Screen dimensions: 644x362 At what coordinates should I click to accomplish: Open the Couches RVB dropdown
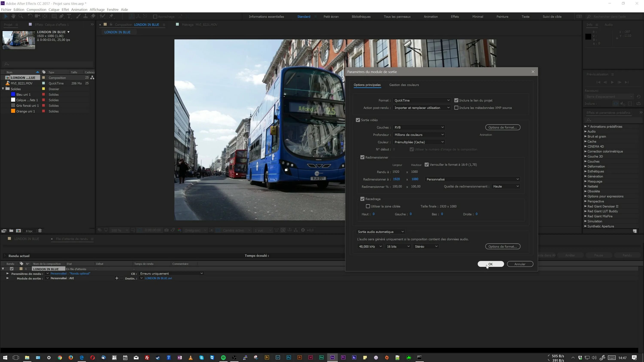point(419,127)
